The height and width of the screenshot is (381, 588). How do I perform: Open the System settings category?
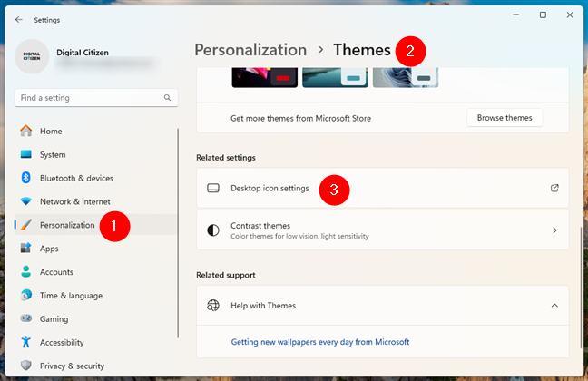[95, 154]
